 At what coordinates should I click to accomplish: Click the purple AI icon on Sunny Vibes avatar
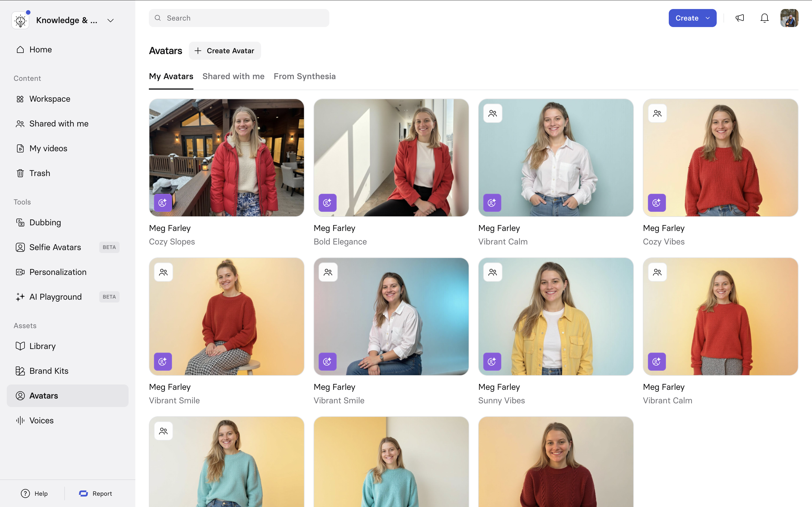point(492,361)
